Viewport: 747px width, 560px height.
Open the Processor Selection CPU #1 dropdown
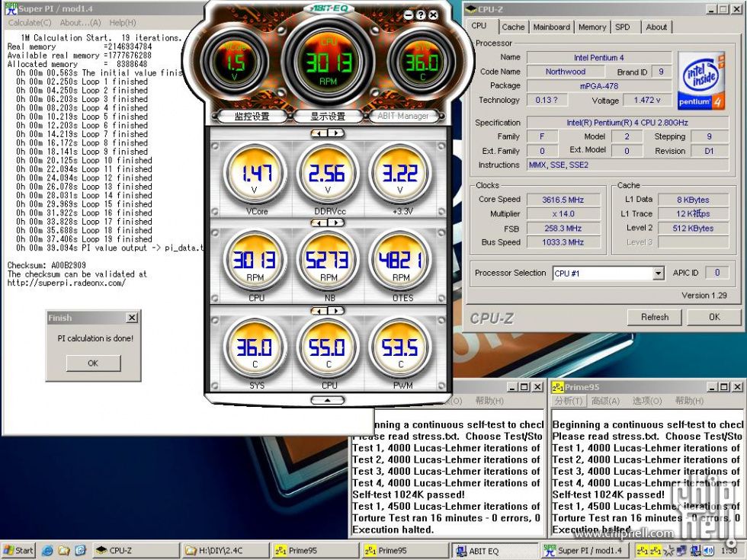pos(659,274)
